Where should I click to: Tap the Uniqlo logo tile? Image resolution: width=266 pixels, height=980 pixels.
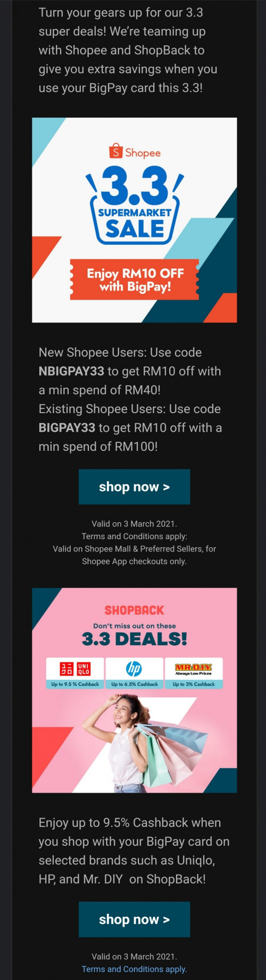click(75, 669)
